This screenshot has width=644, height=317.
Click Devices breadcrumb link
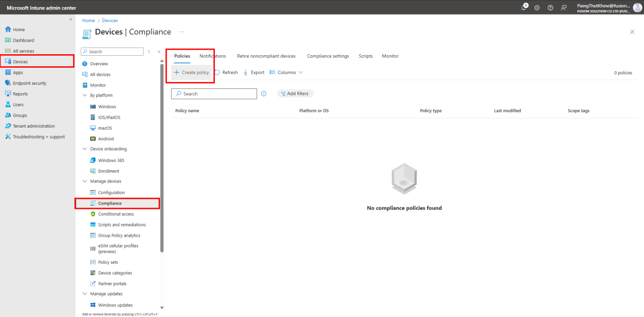[110, 21]
